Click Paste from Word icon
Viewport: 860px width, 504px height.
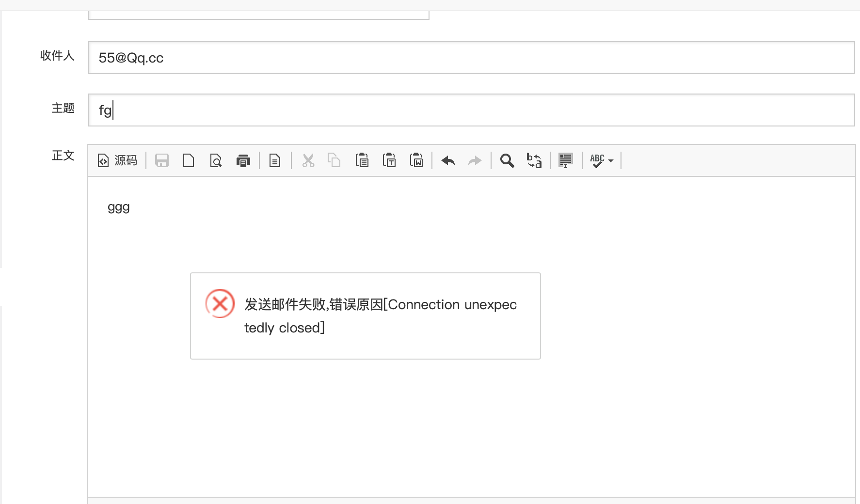coord(416,160)
